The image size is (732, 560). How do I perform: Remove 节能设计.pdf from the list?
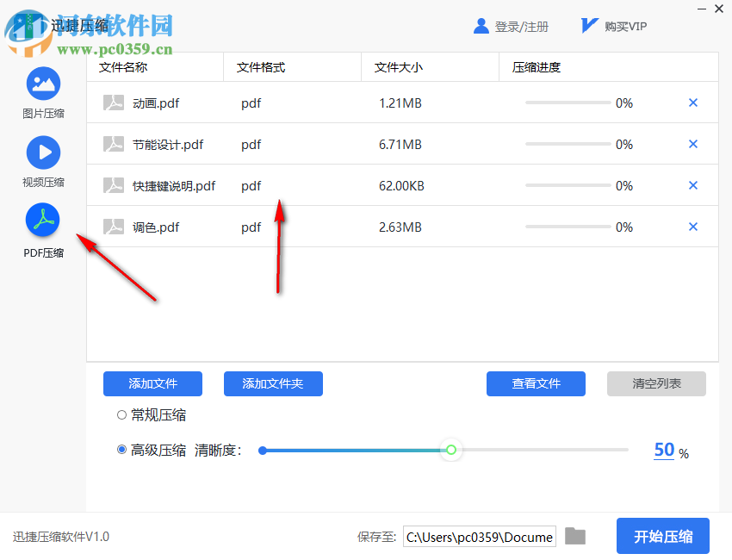[693, 144]
